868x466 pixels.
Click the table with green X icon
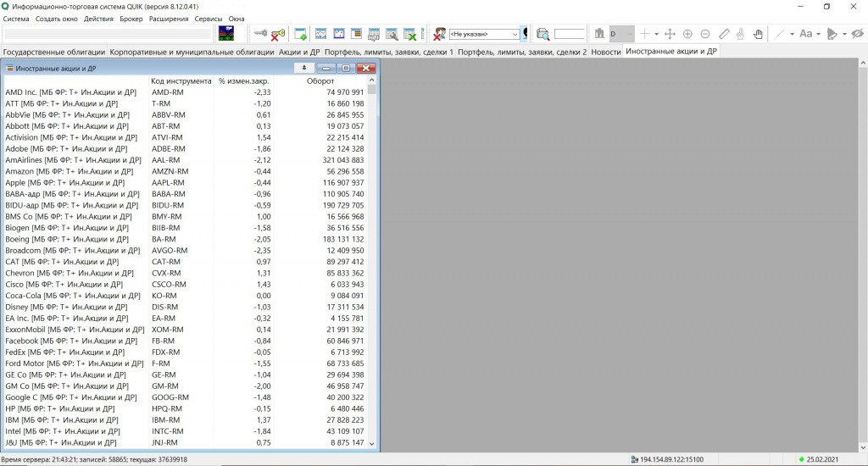409,34
